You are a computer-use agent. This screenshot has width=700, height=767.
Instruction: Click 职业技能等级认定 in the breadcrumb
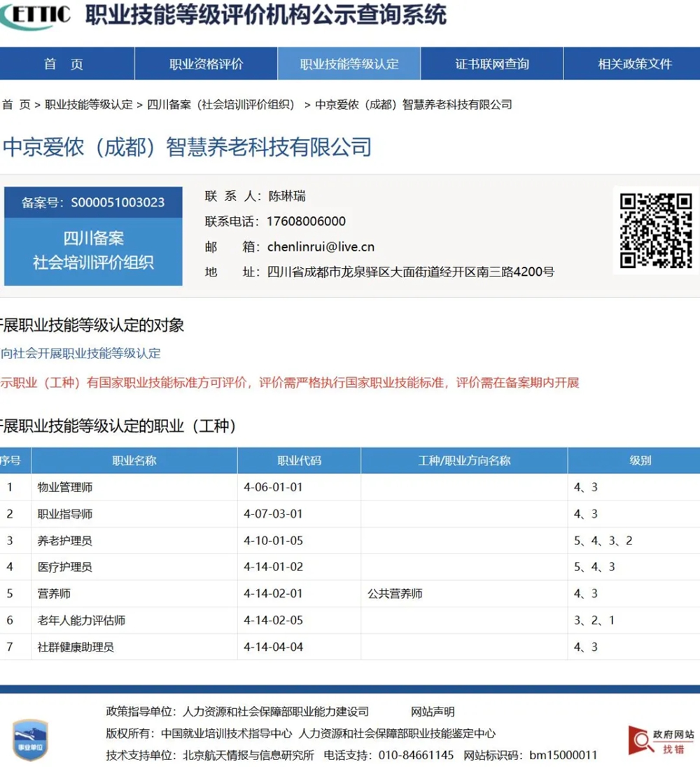(88, 105)
